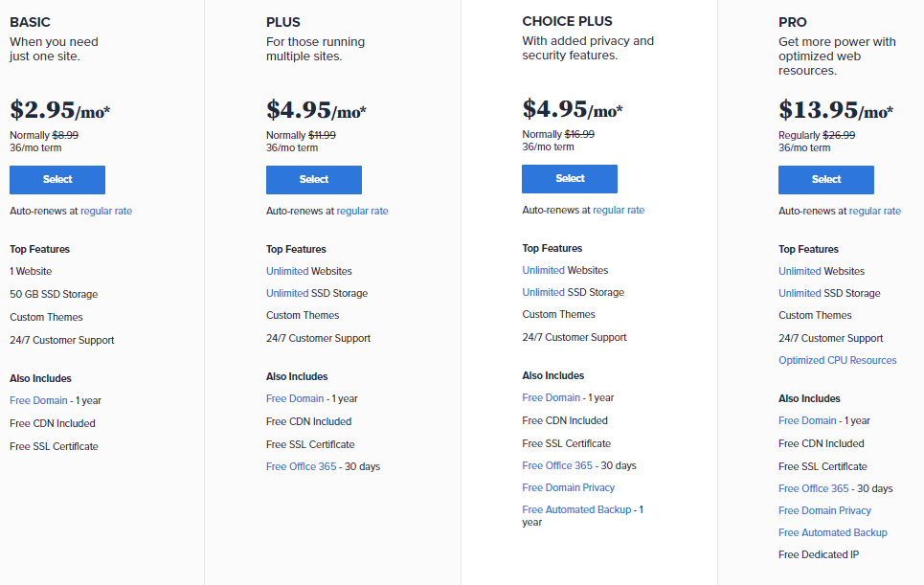This screenshot has height=585, width=924.
Task: Click Free Domain link in Basic plan
Action: click(38, 400)
